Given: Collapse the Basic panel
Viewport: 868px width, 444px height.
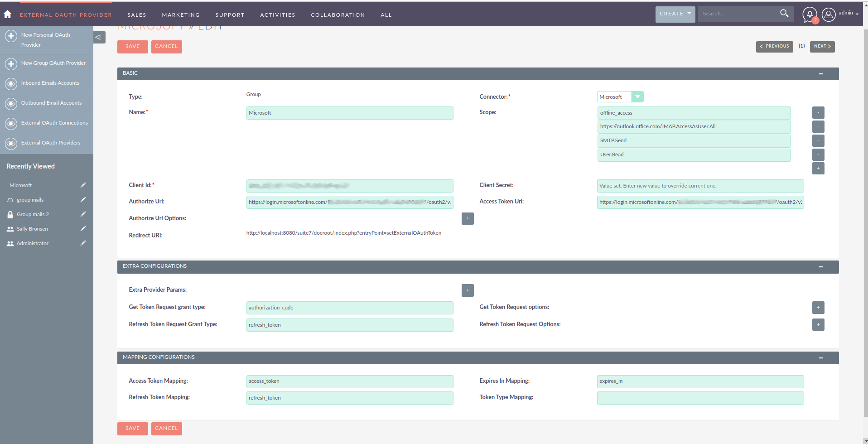Looking at the screenshot, I should (x=820, y=74).
